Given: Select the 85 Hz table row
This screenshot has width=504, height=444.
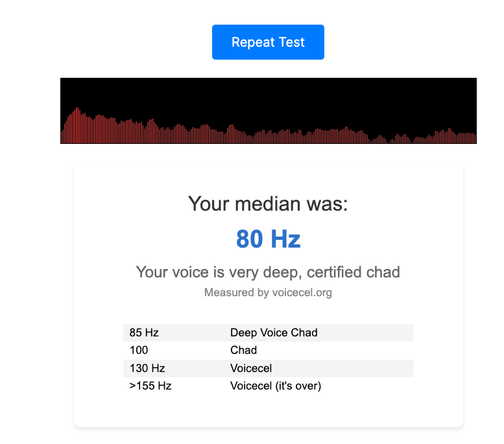Looking at the screenshot, I should click(x=269, y=333).
